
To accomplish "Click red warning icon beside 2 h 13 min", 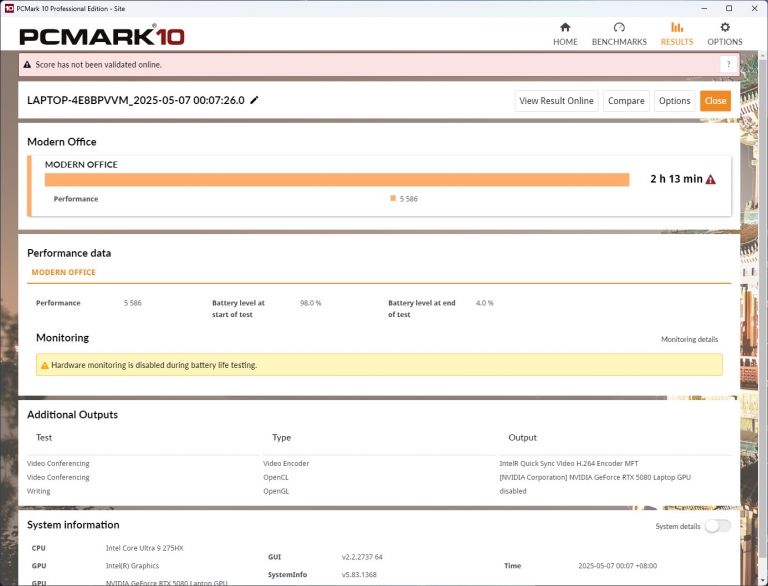I will pyautogui.click(x=710, y=179).
